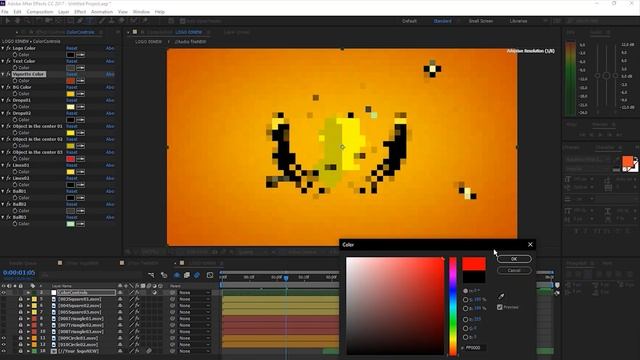This screenshot has width=640, height=360.
Task: Click OK in Color dialog
Action: click(514, 259)
